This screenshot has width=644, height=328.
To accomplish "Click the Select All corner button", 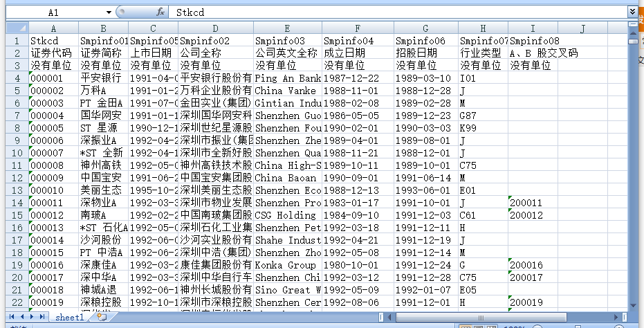I will coord(17,28).
